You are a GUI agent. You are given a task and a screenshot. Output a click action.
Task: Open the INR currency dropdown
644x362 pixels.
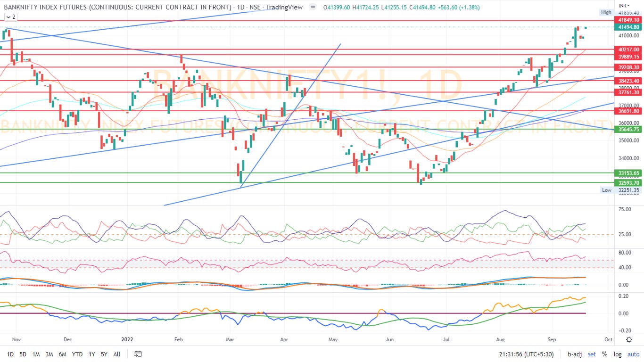(625, 6)
